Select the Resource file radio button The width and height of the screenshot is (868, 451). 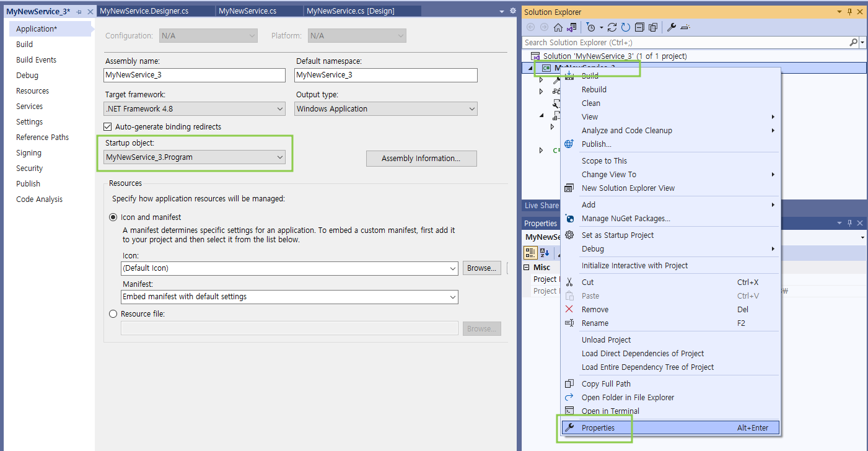[x=113, y=313]
